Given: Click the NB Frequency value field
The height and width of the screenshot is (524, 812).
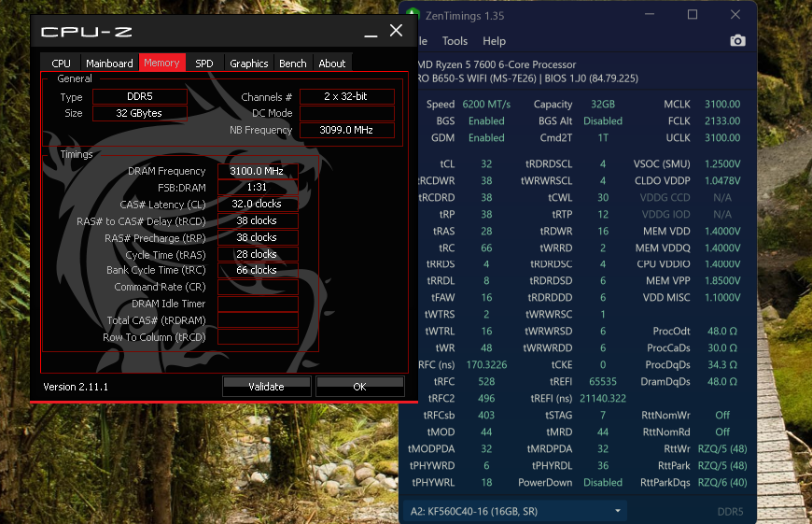Looking at the screenshot, I should click(346, 130).
